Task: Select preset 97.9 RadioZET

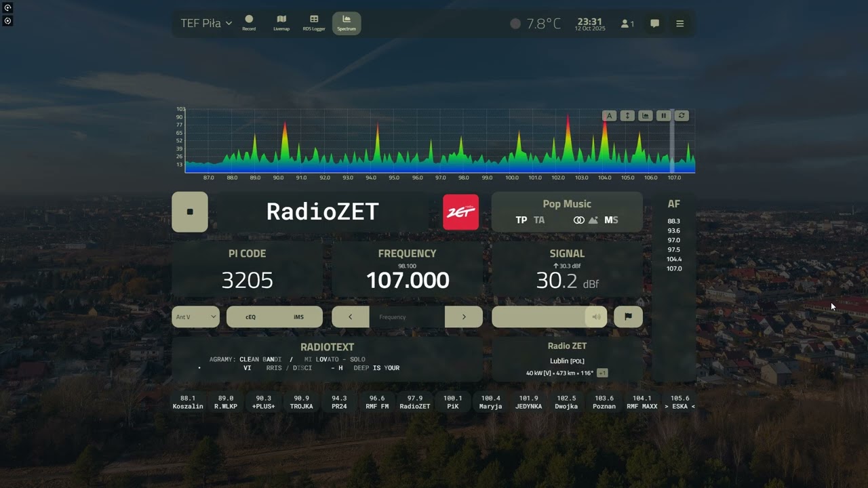Action: 415,403
